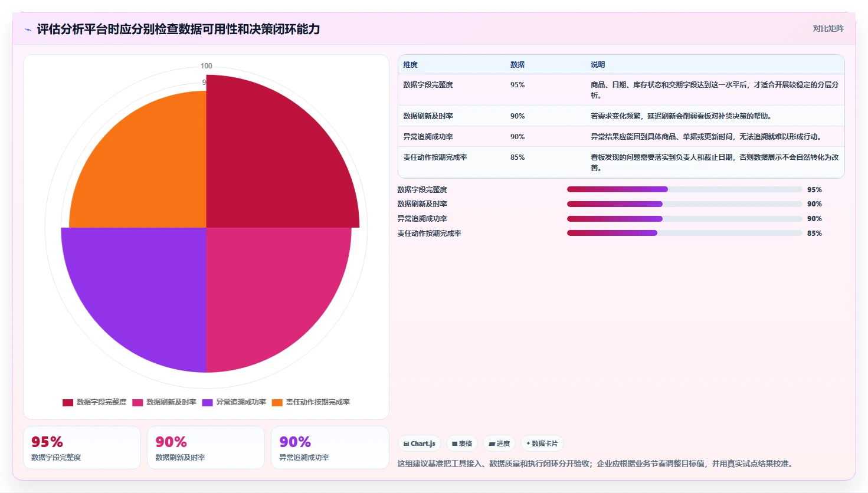Click the 95% value in table
This screenshot has height=493, width=868.
pyautogui.click(x=517, y=85)
